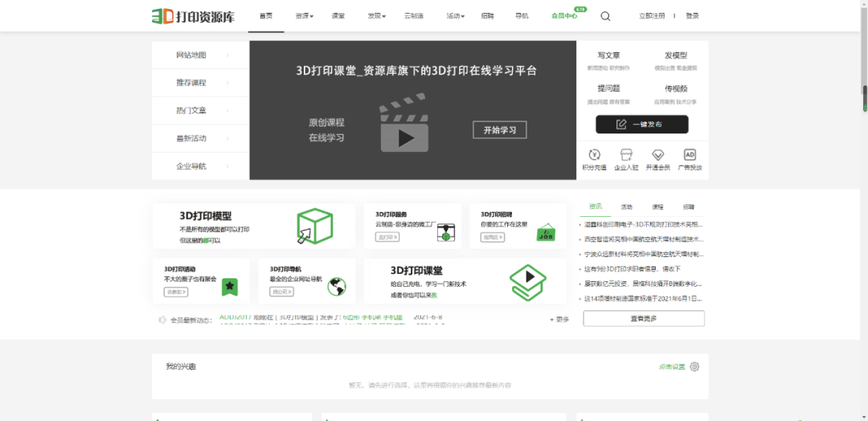This screenshot has height=421, width=868.
Task: Click the 去参加 button
Action: (x=175, y=292)
